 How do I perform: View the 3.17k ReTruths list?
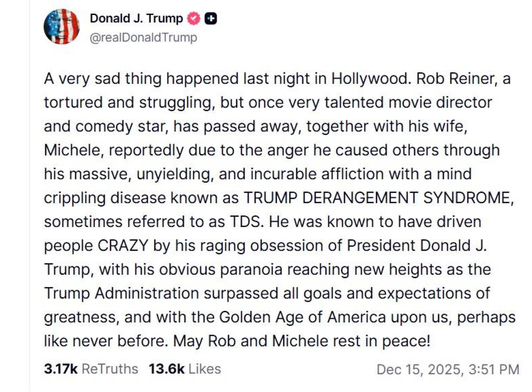pos(93,368)
